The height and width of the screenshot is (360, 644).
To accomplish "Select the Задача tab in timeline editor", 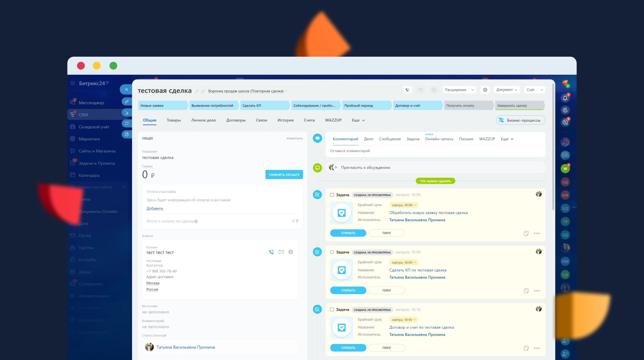I will 413,139.
